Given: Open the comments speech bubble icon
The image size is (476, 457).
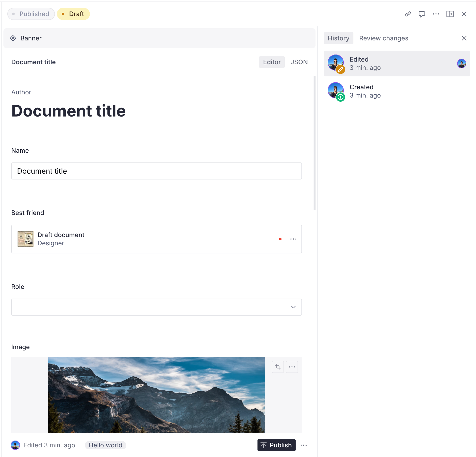Looking at the screenshot, I should (x=422, y=14).
